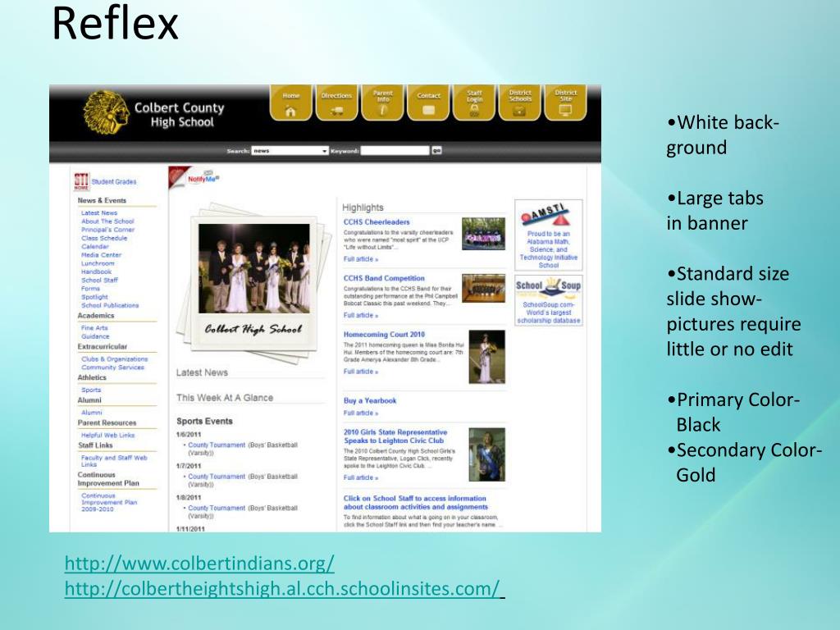Open the Home tab in banner
840x630 pixels.
click(291, 103)
